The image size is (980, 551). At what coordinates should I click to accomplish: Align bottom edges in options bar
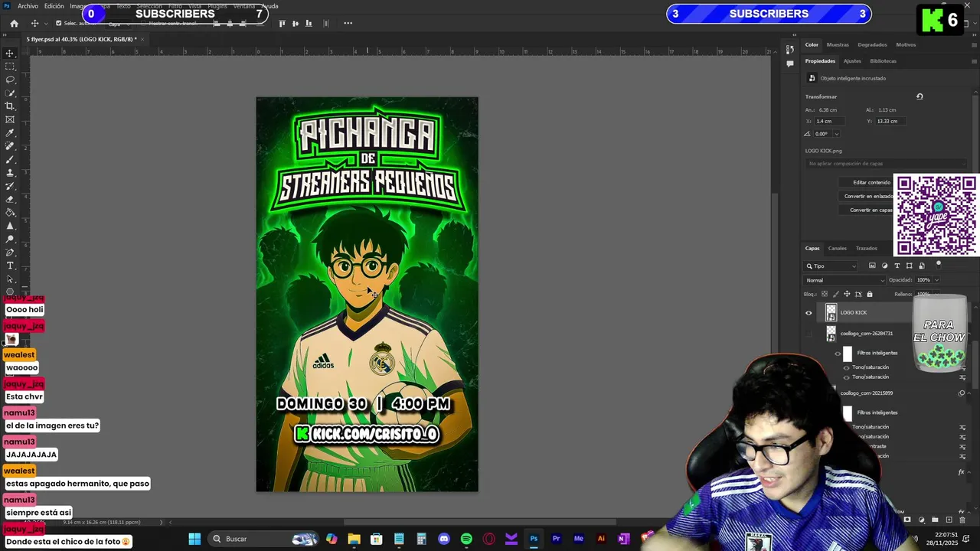(309, 23)
